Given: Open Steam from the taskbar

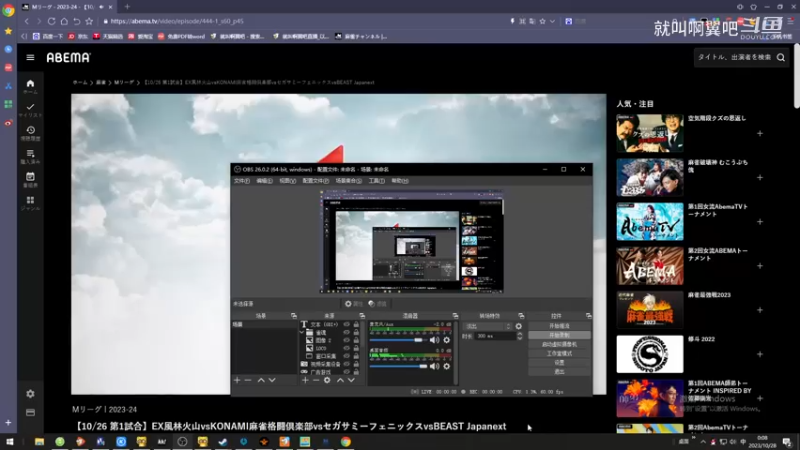Looking at the screenshot, I should point(223,441).
